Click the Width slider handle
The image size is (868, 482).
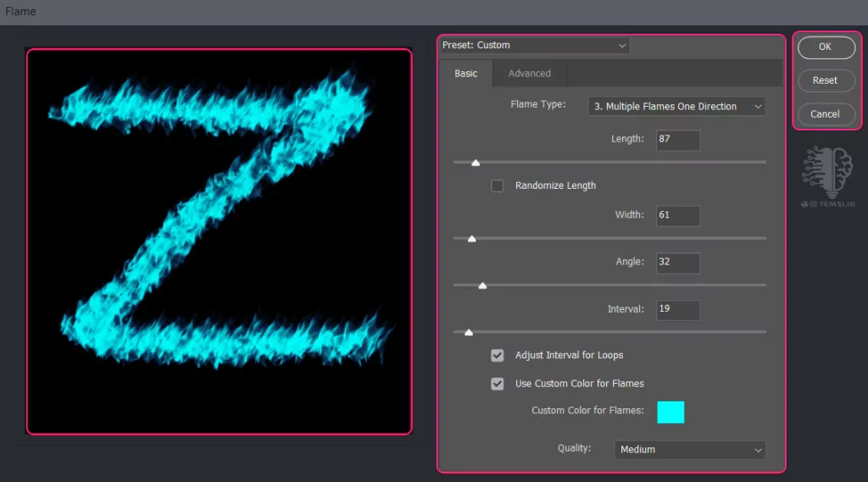[x=471, y=239]
